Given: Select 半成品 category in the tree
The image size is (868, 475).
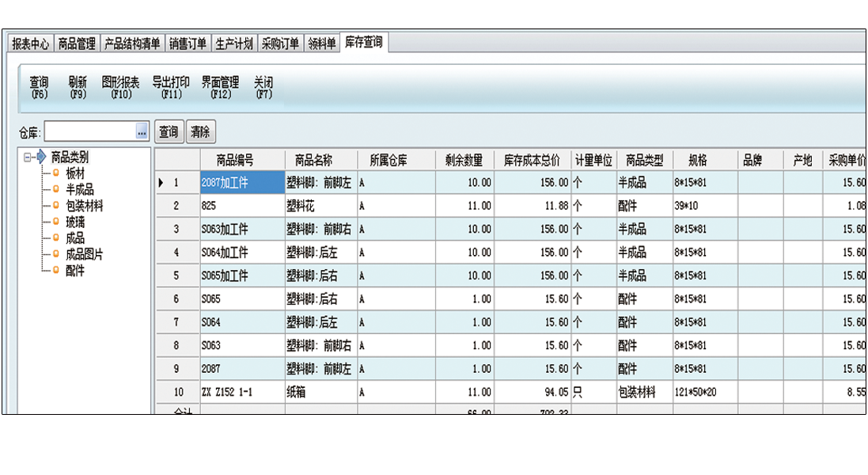Looking at the screenshot, I should [80, 189].
